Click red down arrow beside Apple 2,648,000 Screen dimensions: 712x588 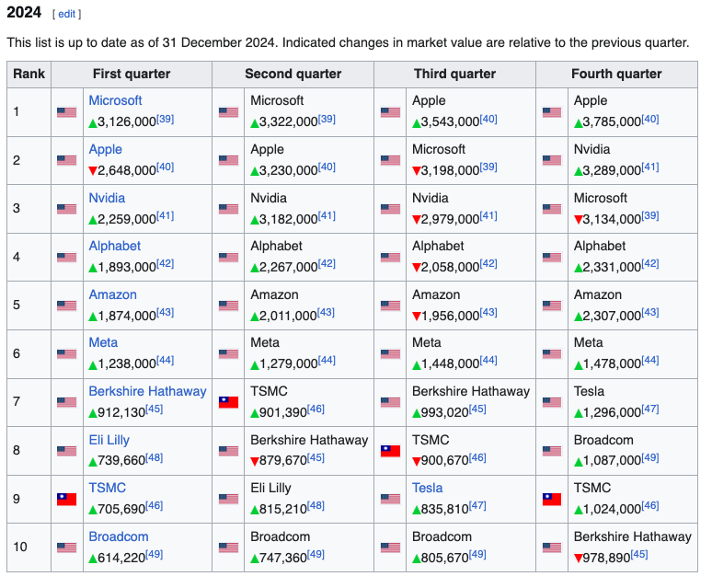point(93,170)
